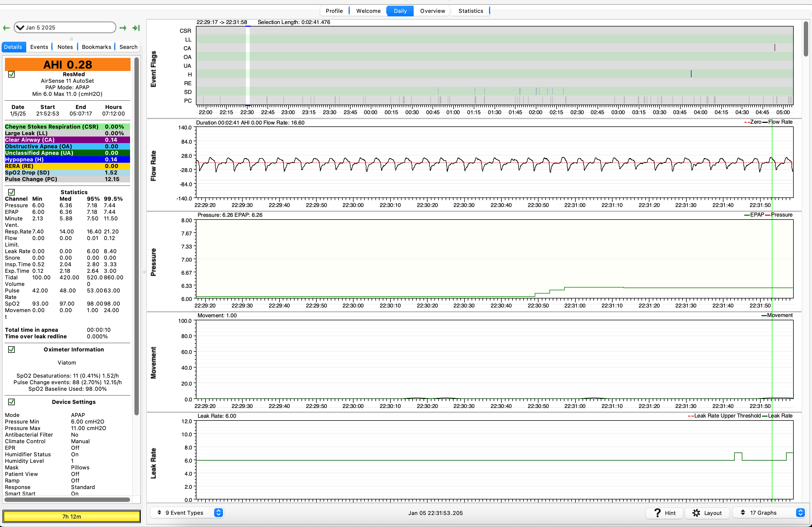812x527 pixels.
Task: Select the Clear Airway (CA) event row
Action: pos(67,140)
